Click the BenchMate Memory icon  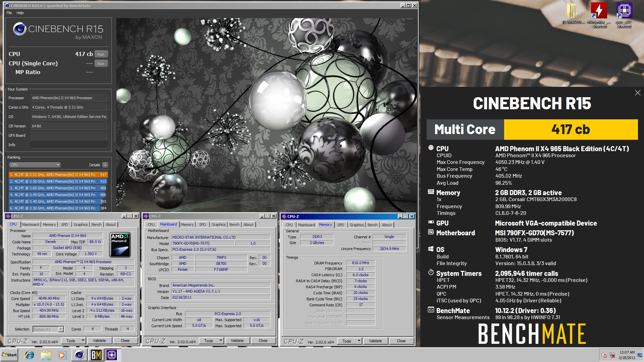click(x=431, y=192)
